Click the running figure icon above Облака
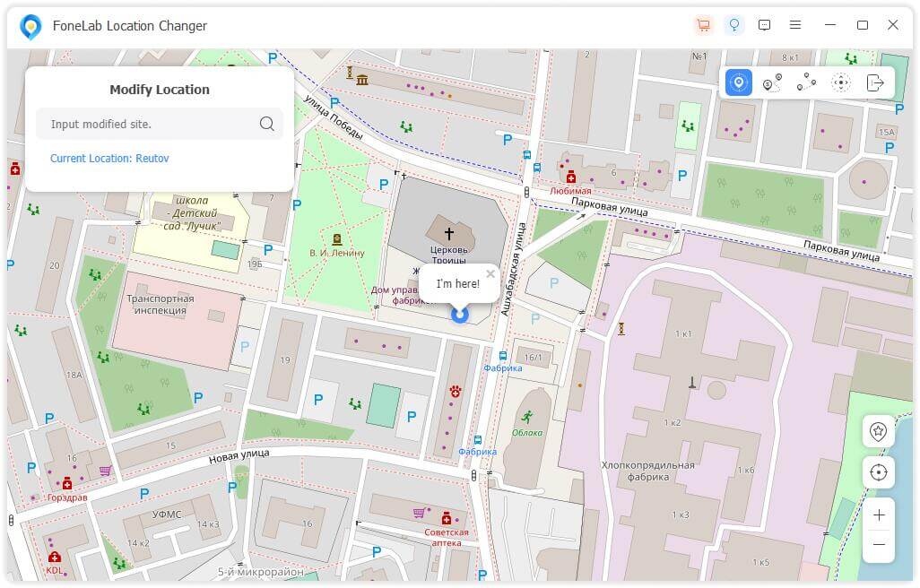 (527, 417)
